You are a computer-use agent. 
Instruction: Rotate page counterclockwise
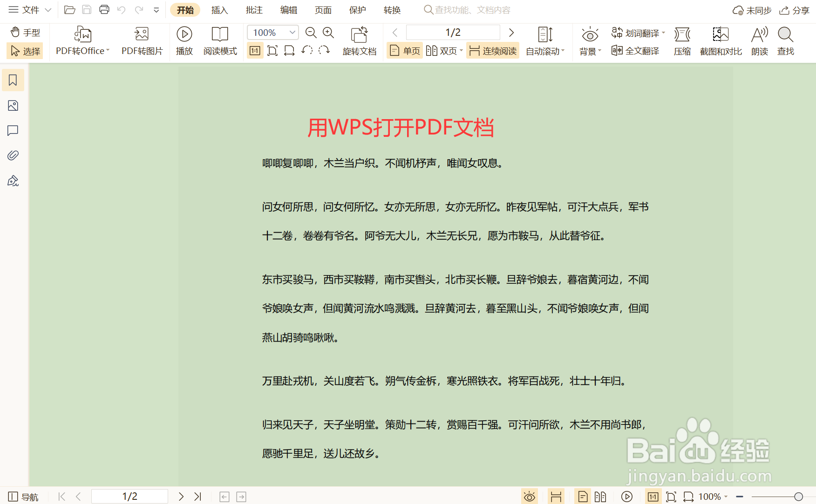[x=307, y=50]
